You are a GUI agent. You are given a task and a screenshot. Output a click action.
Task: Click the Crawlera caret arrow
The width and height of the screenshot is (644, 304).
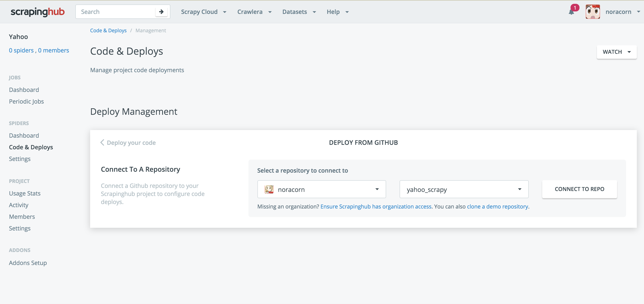(270, 12)
